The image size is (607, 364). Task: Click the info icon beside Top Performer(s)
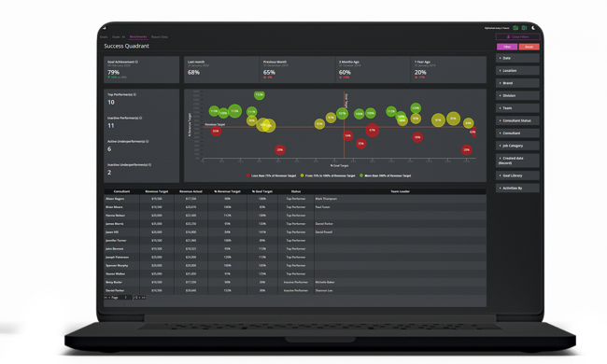(x=134, y=94)
